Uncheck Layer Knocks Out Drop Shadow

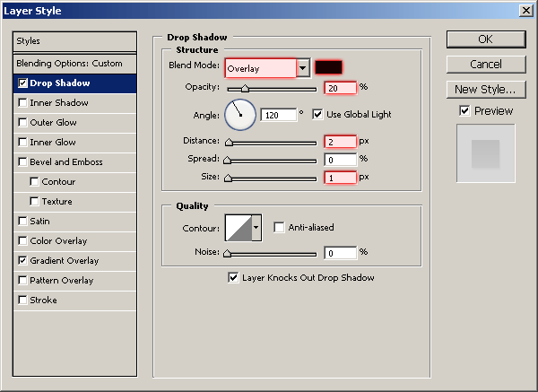[234, 278]
